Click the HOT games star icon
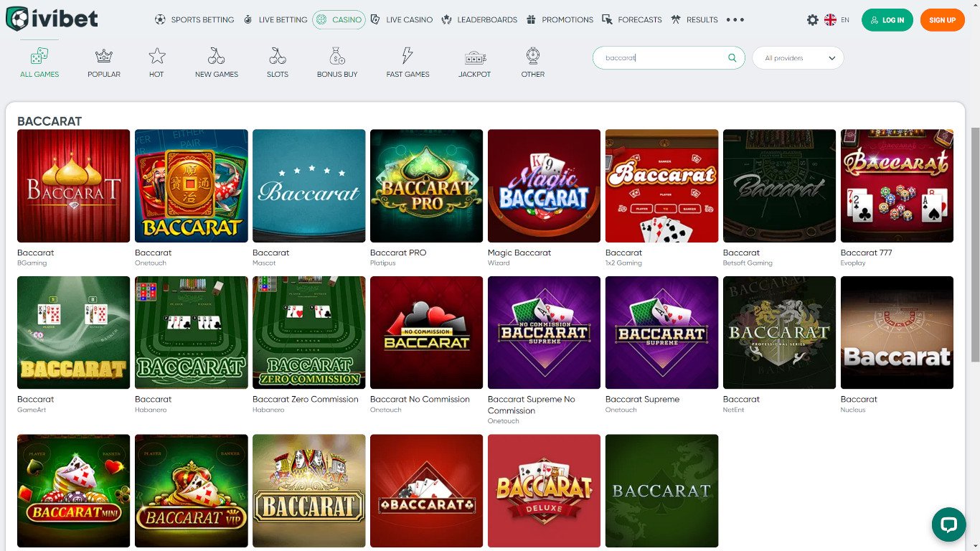Viewport: 980px width, 551px height. click(156, 57)
